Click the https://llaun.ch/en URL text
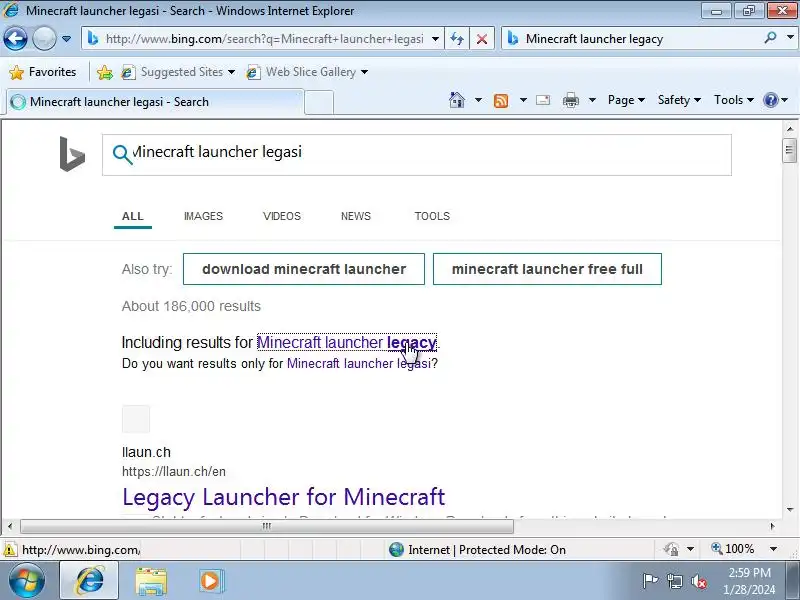This screenshot has height=600, width=800. (174, 471)
